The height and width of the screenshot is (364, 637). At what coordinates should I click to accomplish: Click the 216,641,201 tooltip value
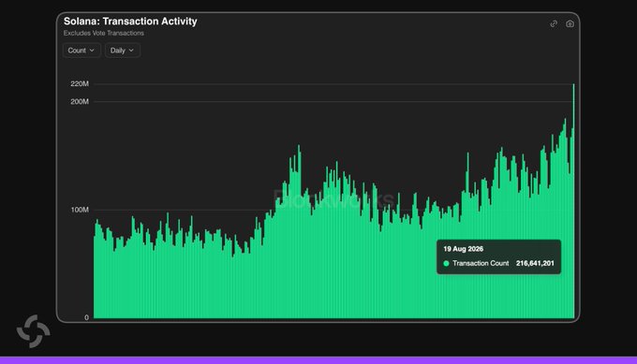coord(535,263)
